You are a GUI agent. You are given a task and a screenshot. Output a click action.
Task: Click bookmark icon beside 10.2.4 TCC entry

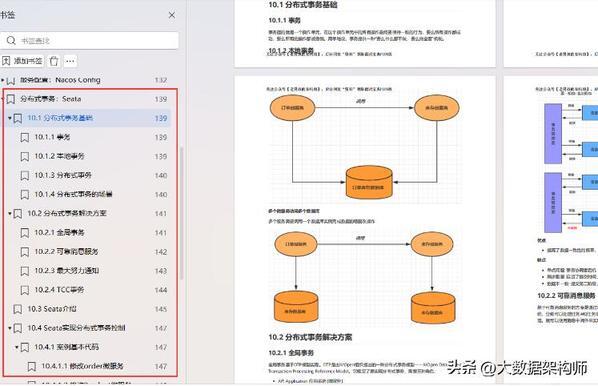(x=24, y=290)
